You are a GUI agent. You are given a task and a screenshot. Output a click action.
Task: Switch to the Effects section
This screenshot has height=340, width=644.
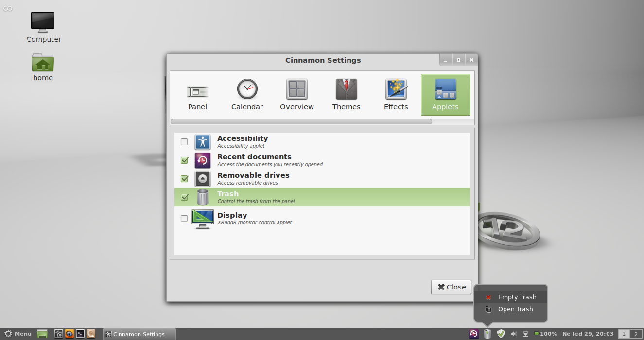point(396,95)
